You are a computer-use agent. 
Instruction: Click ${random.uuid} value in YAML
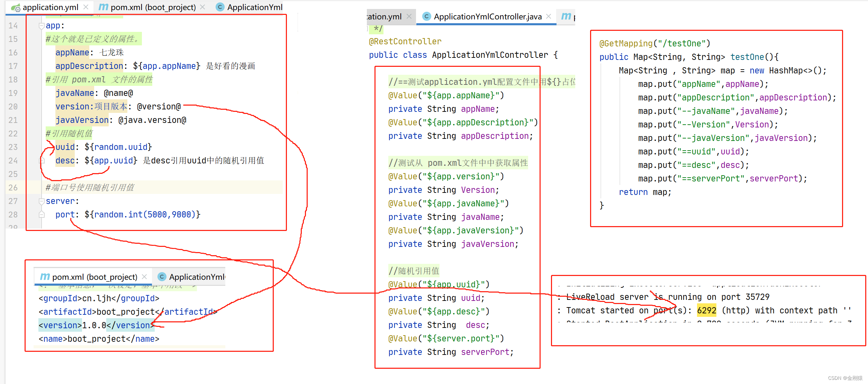click(x=118, y=147)
